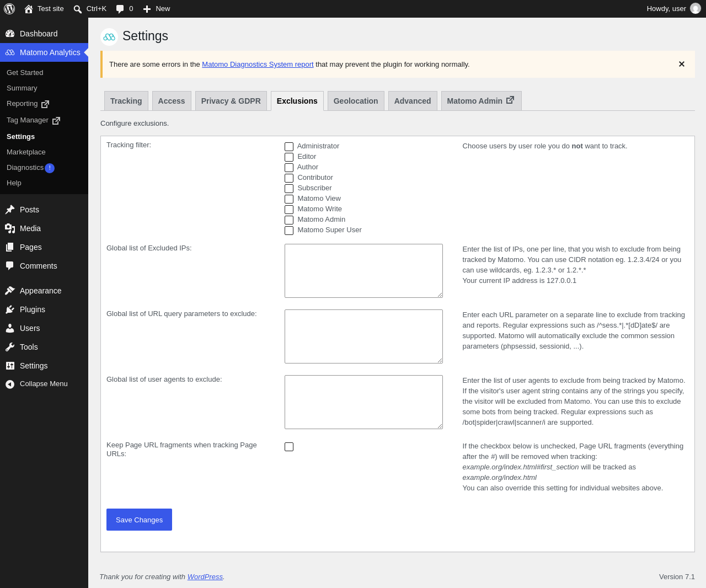Open the comments bubble icon in admin bar
Screen dimensions: 706x588
(120, 9)
